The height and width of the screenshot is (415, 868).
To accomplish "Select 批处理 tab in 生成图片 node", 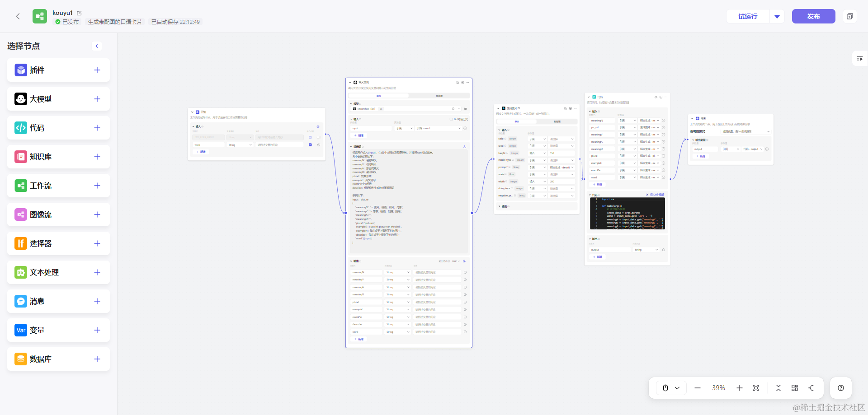I will pos(557,121).
